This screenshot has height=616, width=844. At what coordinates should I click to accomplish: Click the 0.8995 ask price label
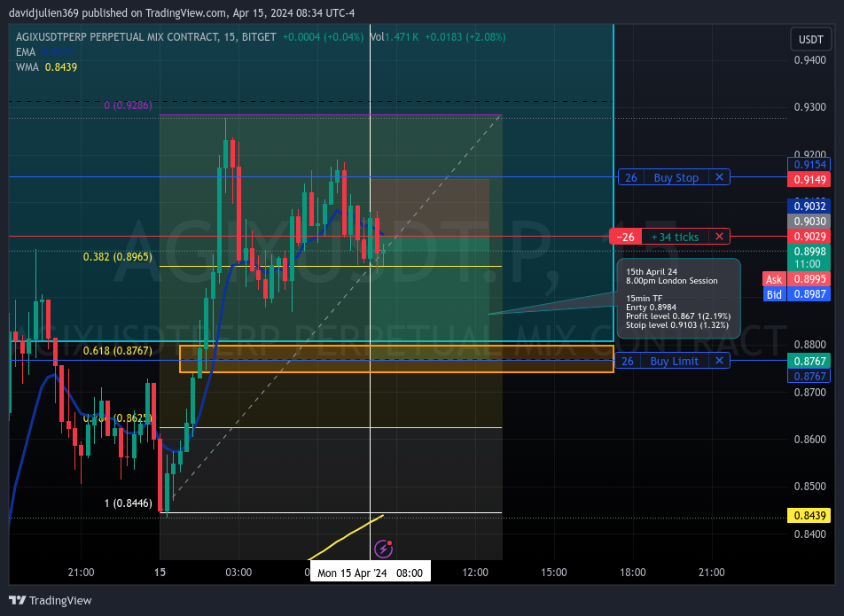[809, 279]
